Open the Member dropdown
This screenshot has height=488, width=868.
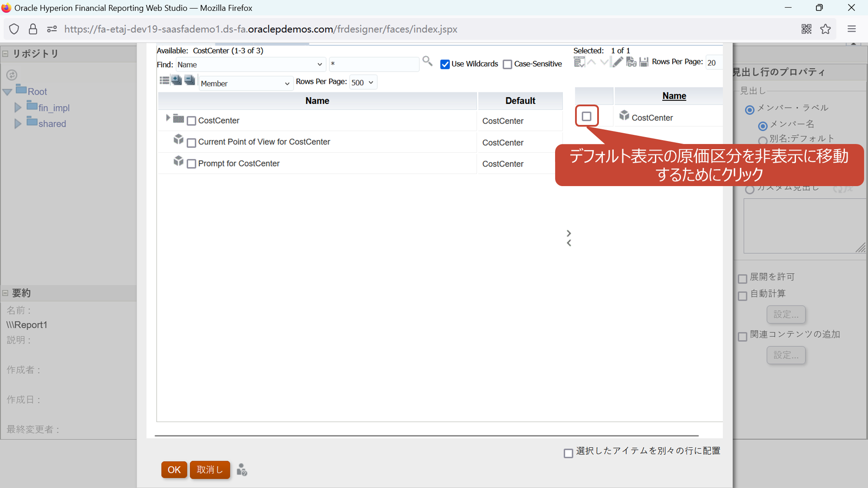pos(246,83)
